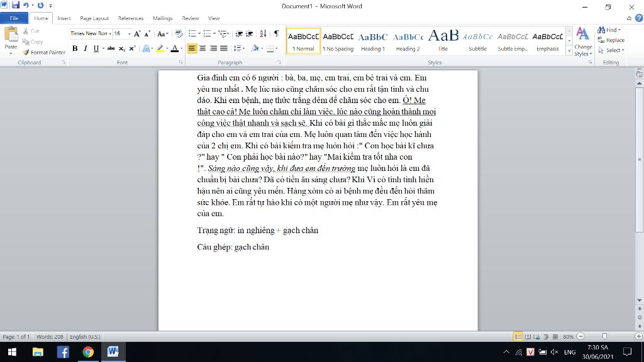Switch to Web Layout view
644x362 pixels.
pyautogui.click(x=537, y=337)
